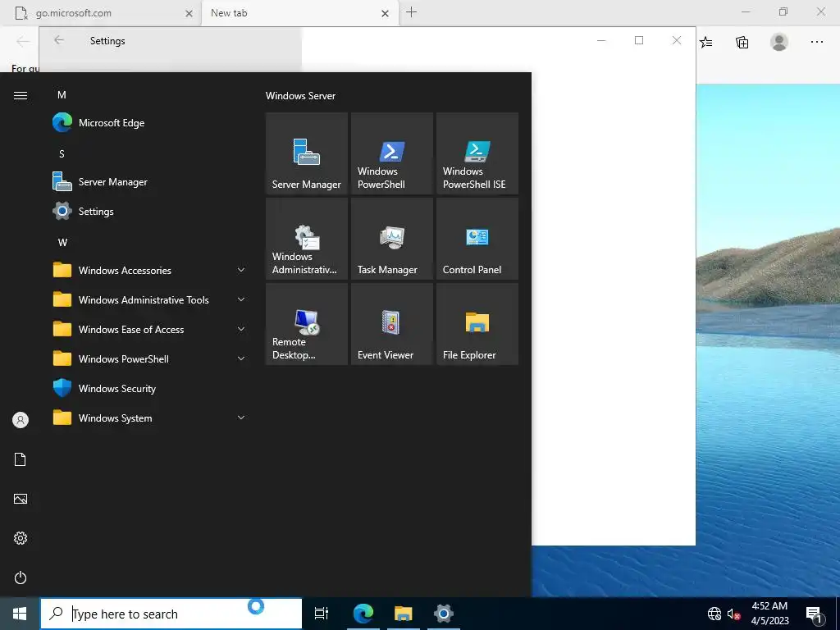Open the Windows Accessories folder
The height and width of the screenshot is (630, 840).
coord(152,270)
